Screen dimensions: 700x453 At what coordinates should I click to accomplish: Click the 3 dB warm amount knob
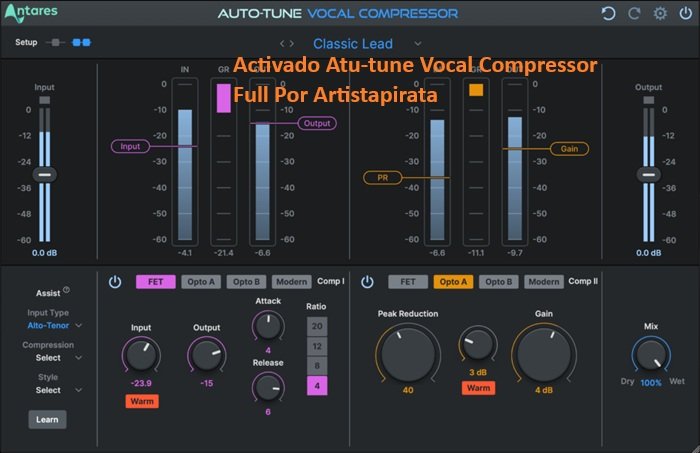[478, 345]
